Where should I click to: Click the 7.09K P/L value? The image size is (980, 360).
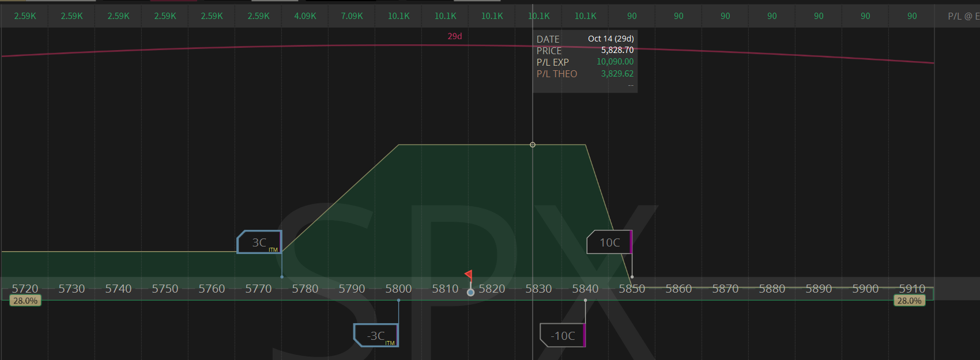352,16
